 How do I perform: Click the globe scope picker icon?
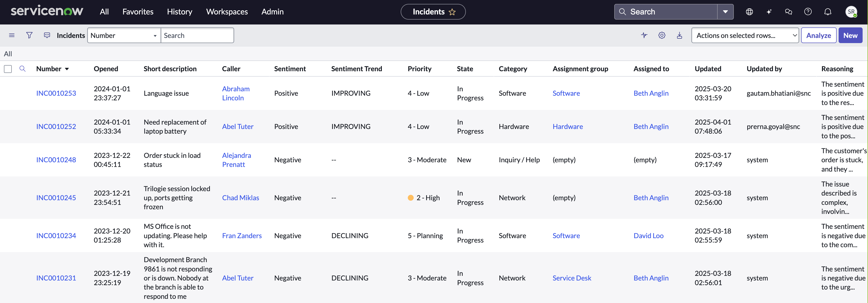pyautogui.click(x=749, y=12)
